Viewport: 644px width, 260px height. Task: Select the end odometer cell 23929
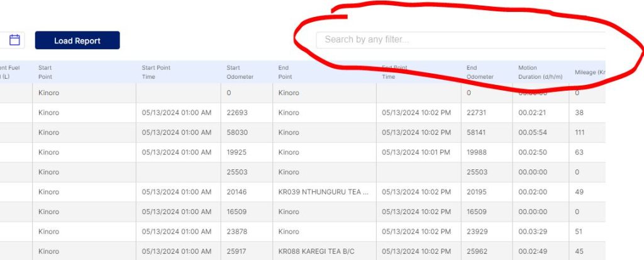pos(477,232)
